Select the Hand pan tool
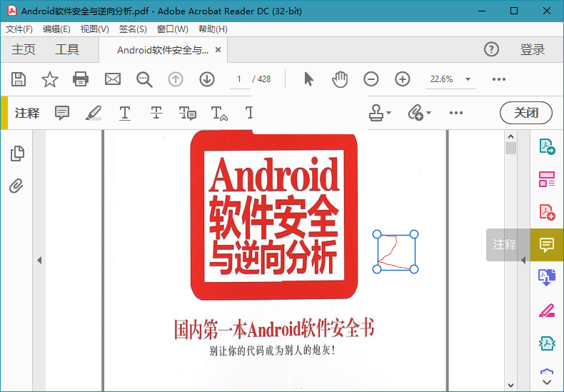This screenshot has width=564, height=392. pyautogui.click(x=340, y=79)
